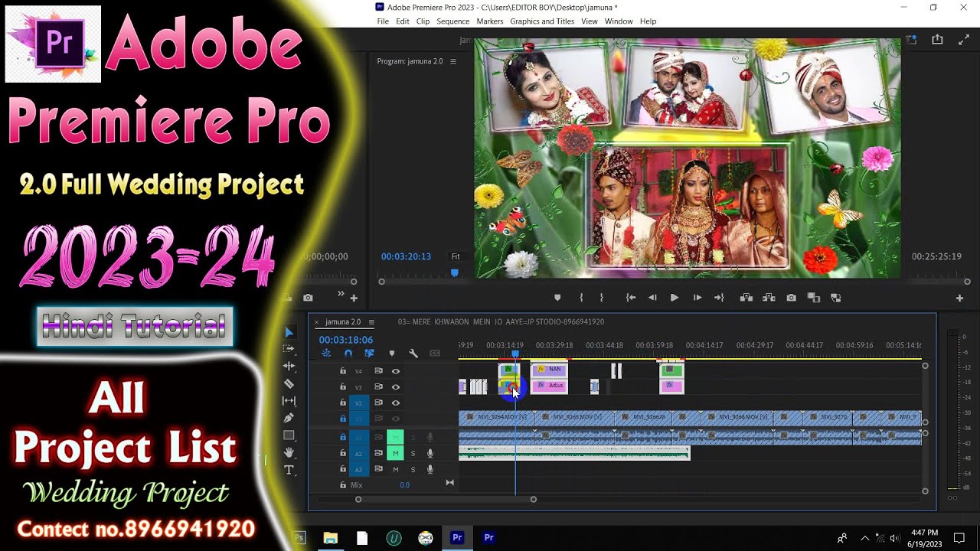Image resolution: width=980 pixels, height=551 pixels.
Task: Click Mark Out in Program monitor
Action: (601, 298)
